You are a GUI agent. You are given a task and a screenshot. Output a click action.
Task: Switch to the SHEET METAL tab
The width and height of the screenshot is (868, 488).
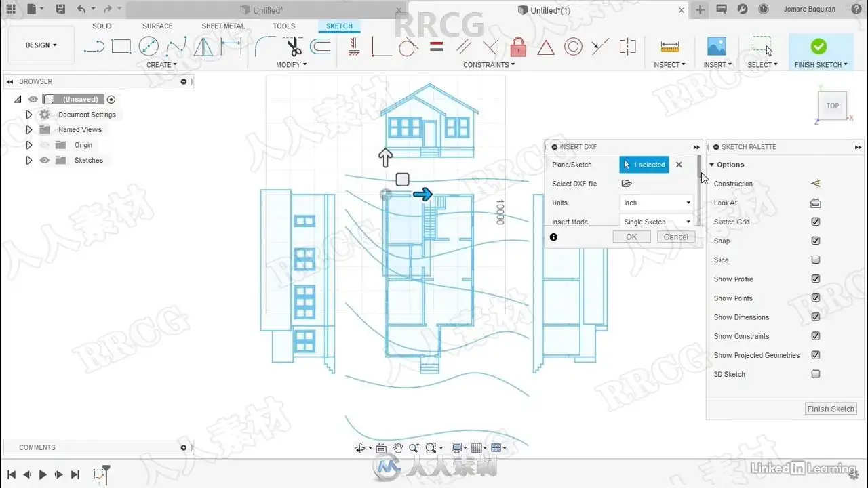(x=223, y=26)
